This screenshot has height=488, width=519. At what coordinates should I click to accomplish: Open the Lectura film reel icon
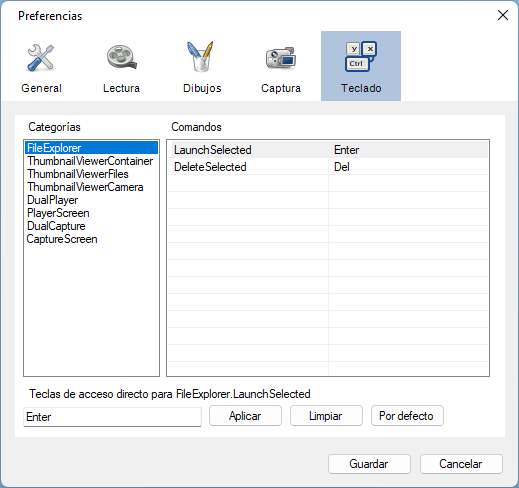(122, 57)
